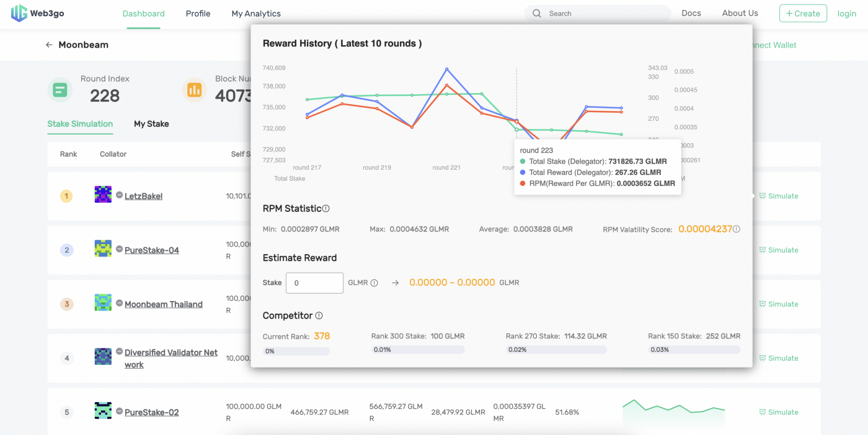Click the Collator column header
Image resolution: width=868 pixels, height=435 pixels.
click(x=113, y=154)
